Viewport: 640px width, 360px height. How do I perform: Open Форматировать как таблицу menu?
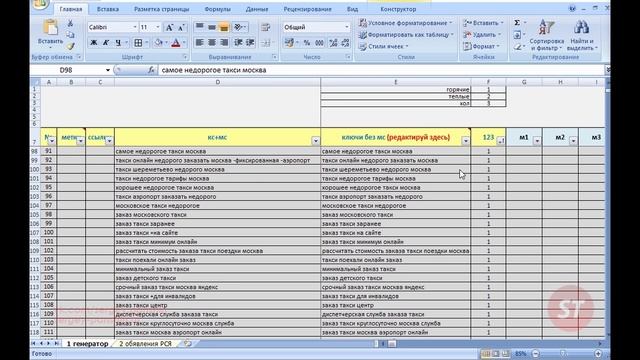[407, 35]
